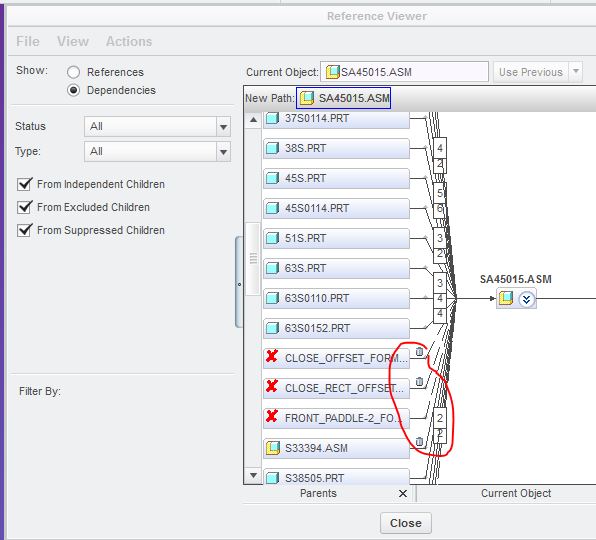
Task: Close the Parents column with X
Action: click(x=403, y=494)
